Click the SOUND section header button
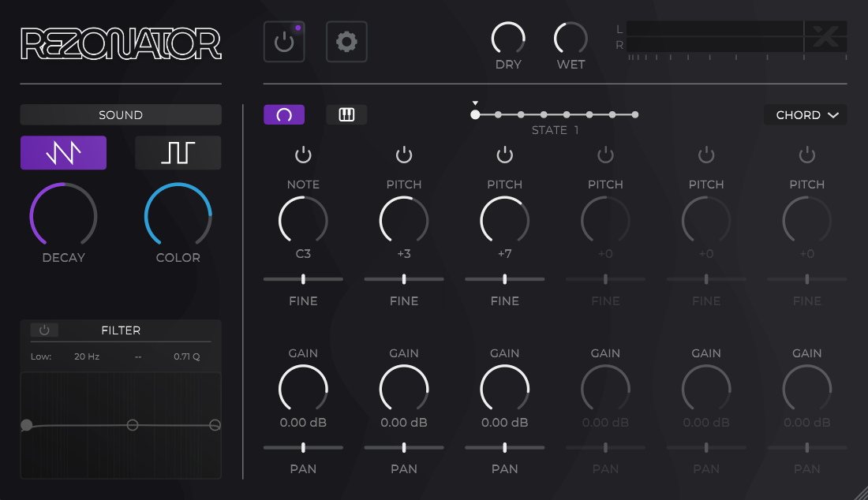868x500 pixels. (121, 115)
